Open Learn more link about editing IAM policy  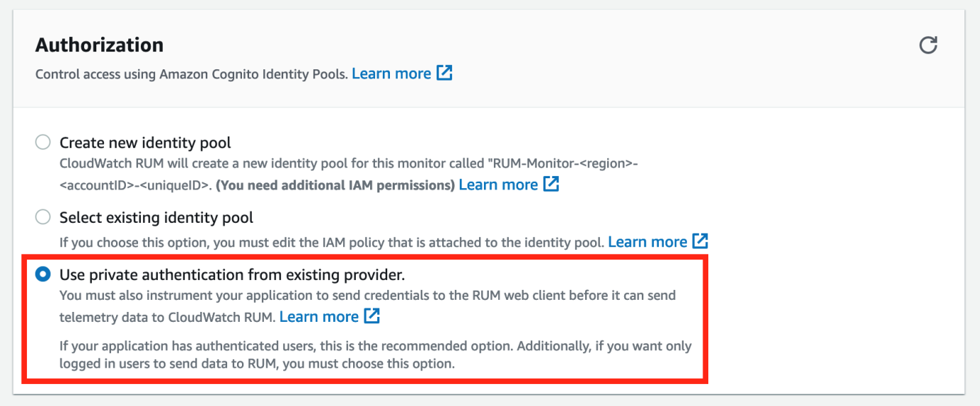pos(647,242)
